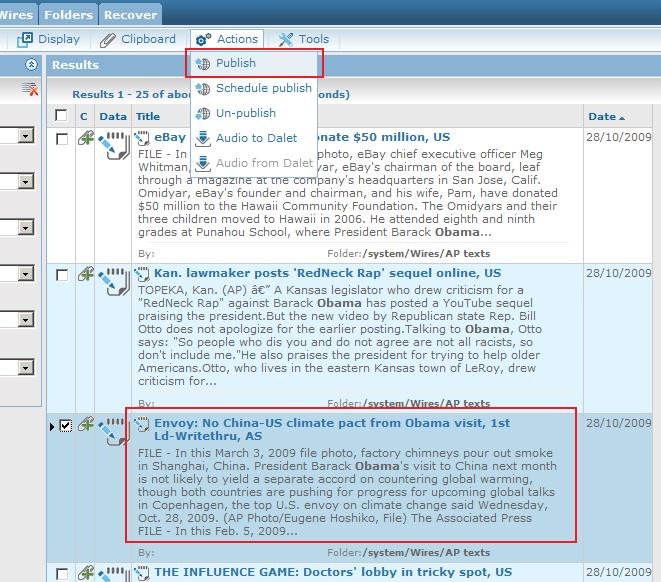Click the text document icon beside THE INFLUENCE GAME

point(142,573)
